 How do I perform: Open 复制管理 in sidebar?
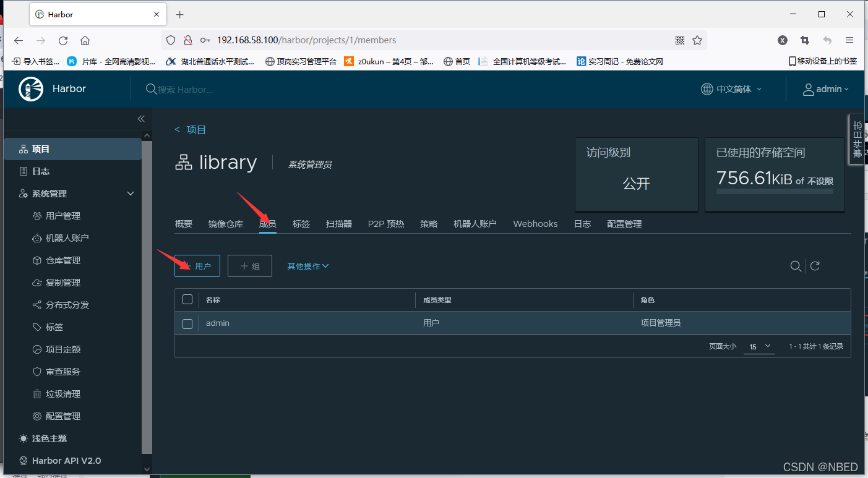point(63,283)
